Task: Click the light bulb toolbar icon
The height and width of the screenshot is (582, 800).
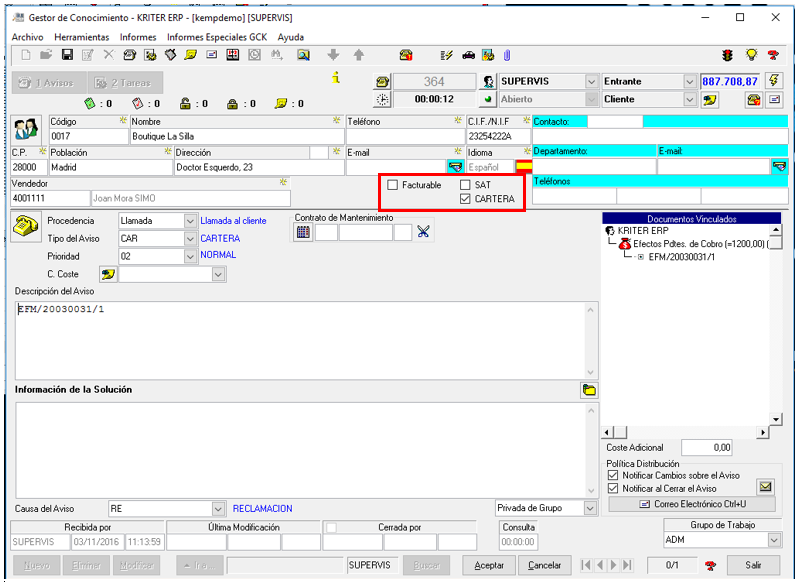Action: pos(751,55)
